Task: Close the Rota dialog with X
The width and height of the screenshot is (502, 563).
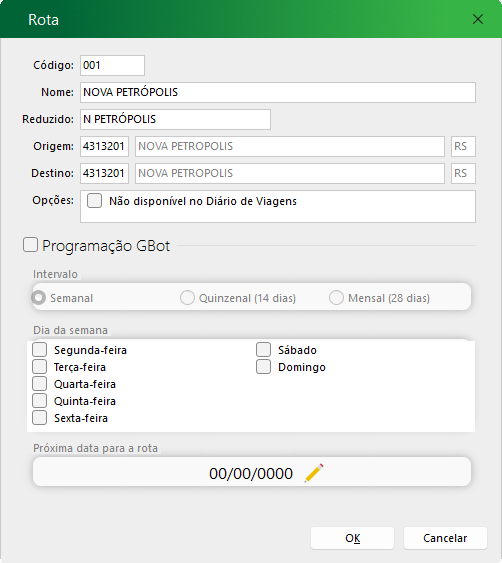Action: click(478, 19)
